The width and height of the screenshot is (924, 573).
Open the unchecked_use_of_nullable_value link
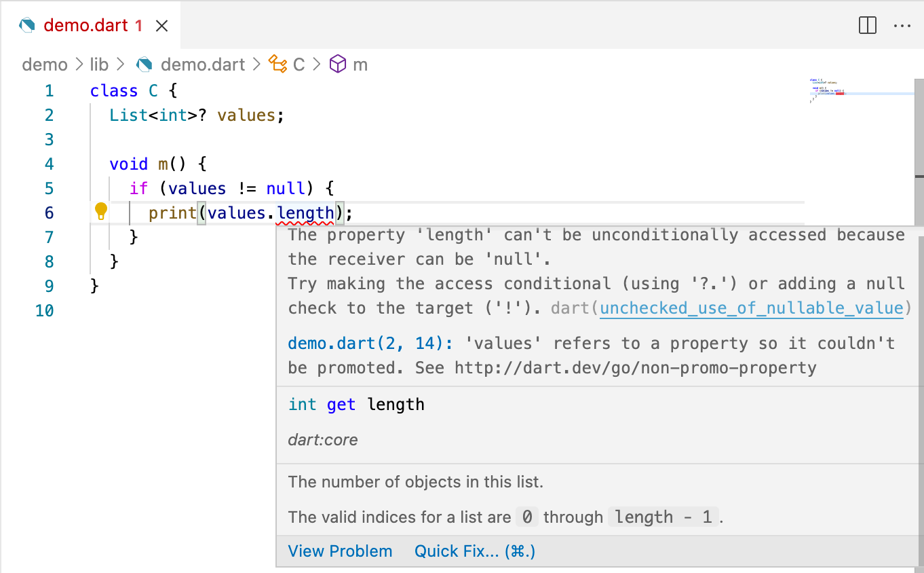pyautogui.click(x=751, y=308)
